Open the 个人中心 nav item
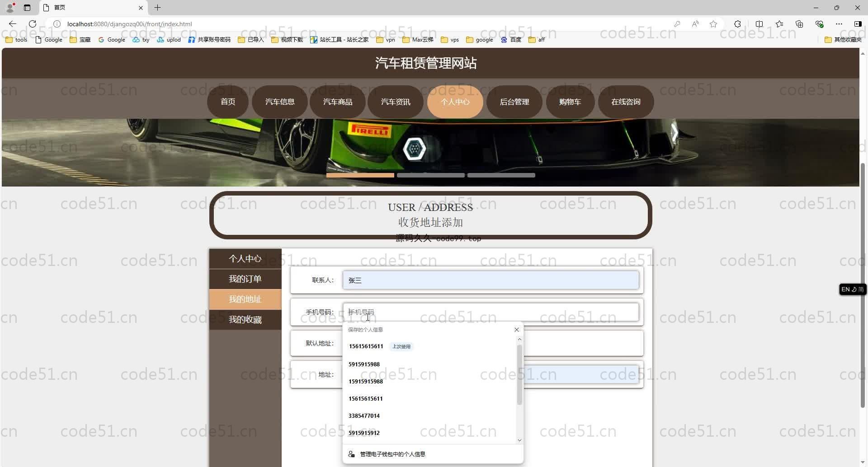Image resolution: width=868 pixels, height=467 pixels. (455, 102)
